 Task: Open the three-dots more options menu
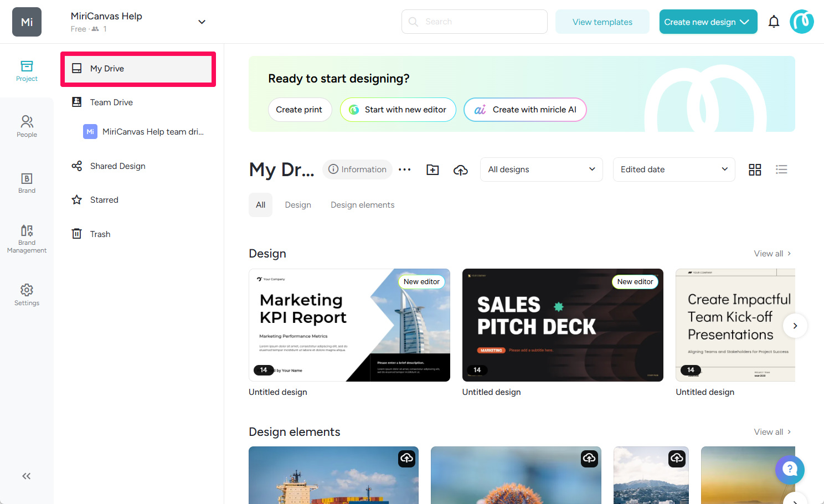click(405, 169)
